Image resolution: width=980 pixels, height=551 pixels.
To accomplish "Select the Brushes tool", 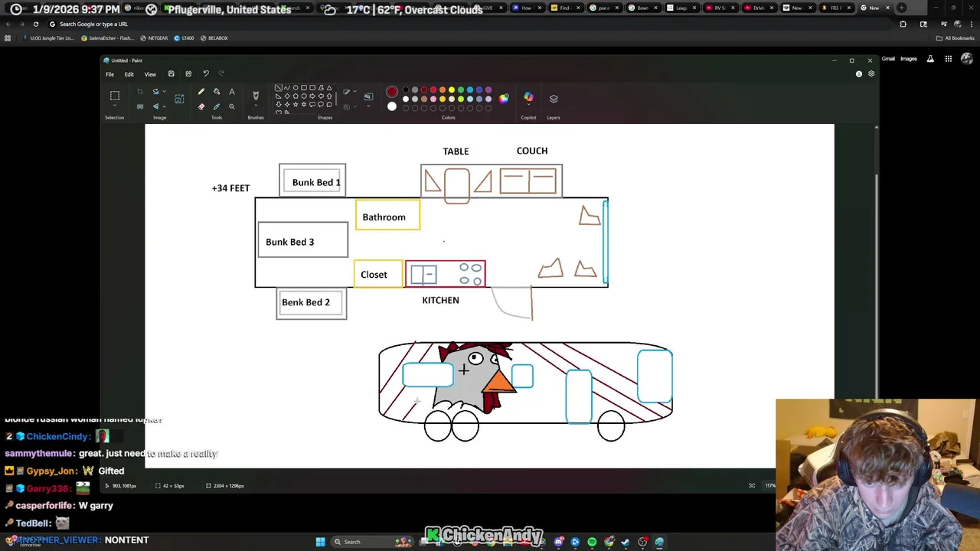I will [256, 95].
